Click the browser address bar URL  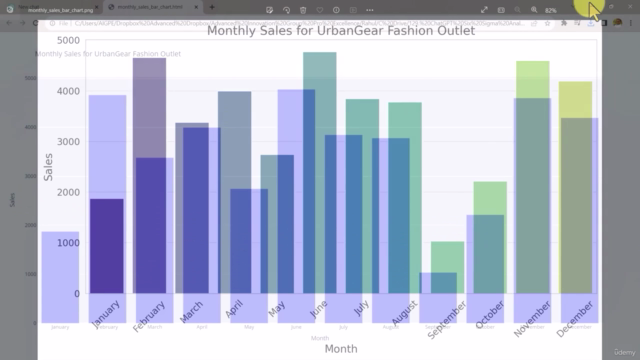tap(300, 23)
